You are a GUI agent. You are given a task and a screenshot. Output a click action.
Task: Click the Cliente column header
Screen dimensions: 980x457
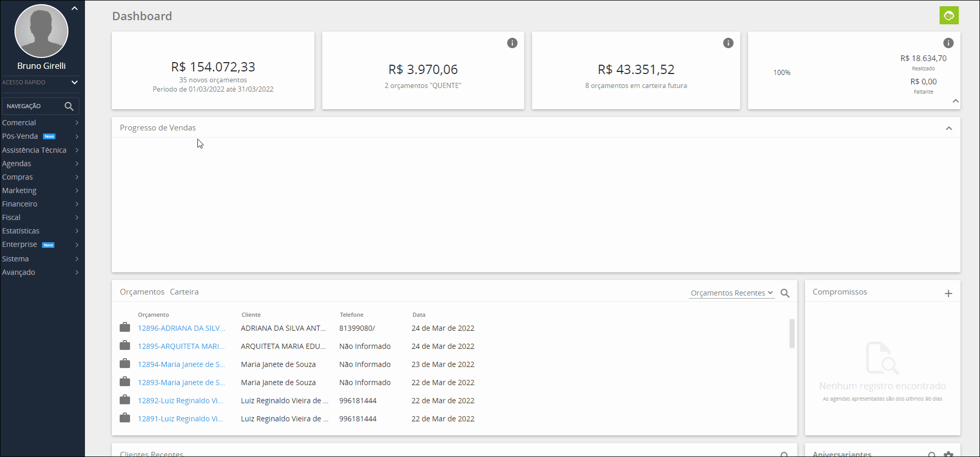click(x=251, y=315)
